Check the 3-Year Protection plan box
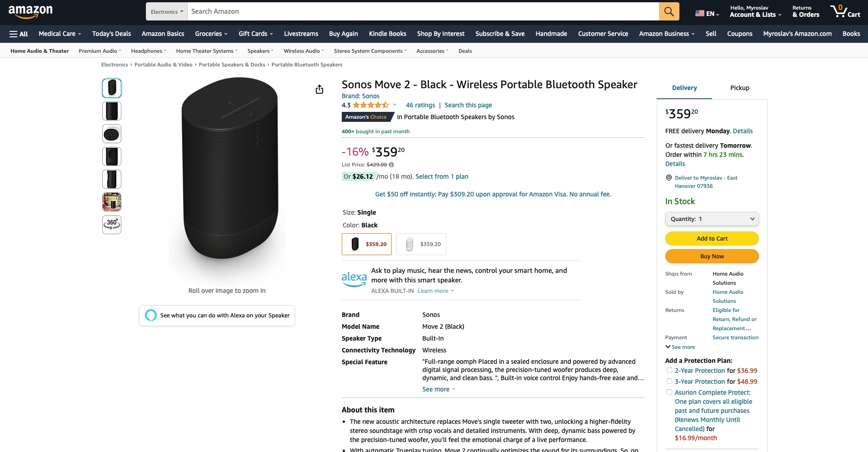Image resolution: width=868 pixels, height=452 pixels. click(669, 382)
